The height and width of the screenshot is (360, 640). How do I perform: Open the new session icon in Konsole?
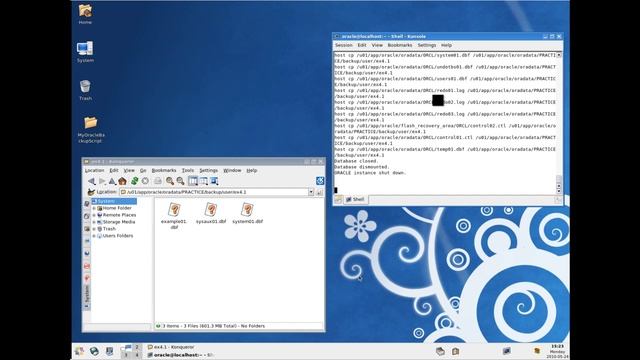click(x=338, y=200)
